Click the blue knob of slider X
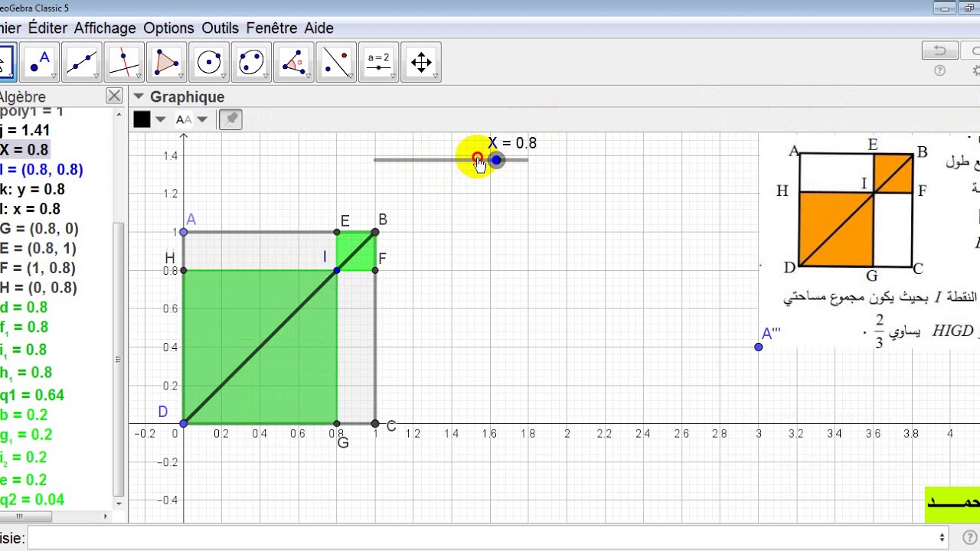 point(496,160)
